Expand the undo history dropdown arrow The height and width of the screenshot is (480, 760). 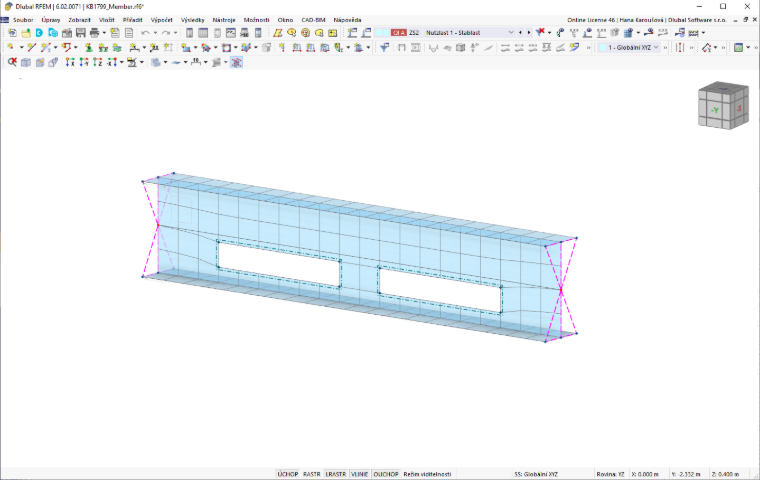pyautogui.click(x=155, y=32)
